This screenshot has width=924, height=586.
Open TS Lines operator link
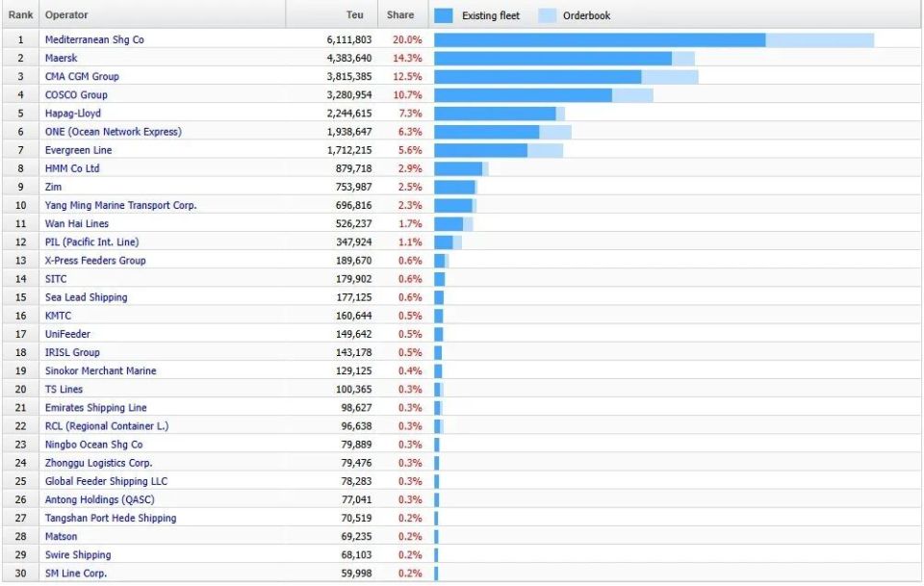[64, 390]
